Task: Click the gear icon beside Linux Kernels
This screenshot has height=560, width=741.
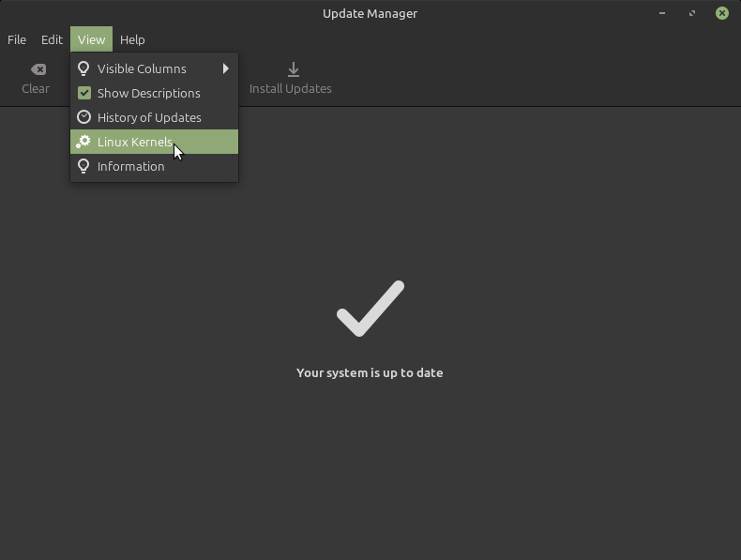Action: pos(83,142)
